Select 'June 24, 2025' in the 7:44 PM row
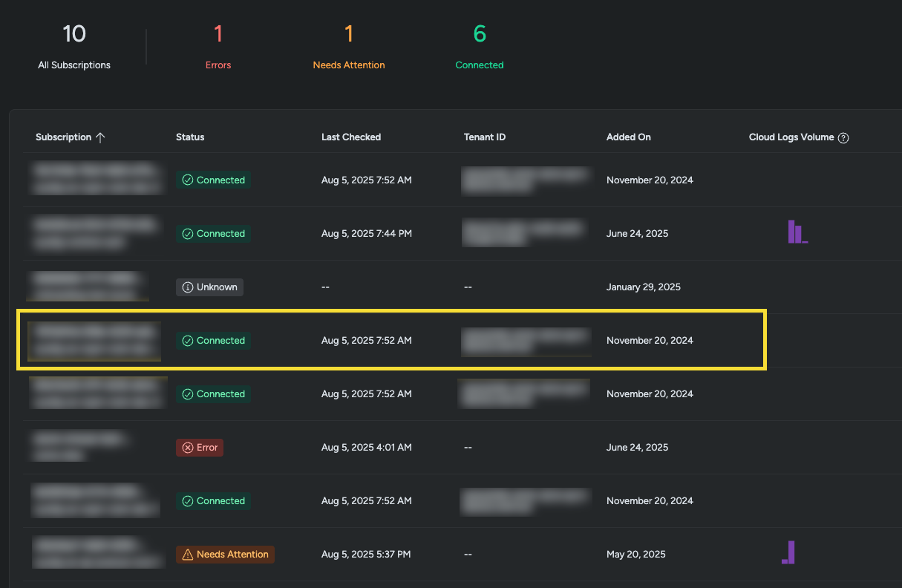The image size is (902, 588). [638, 234]
